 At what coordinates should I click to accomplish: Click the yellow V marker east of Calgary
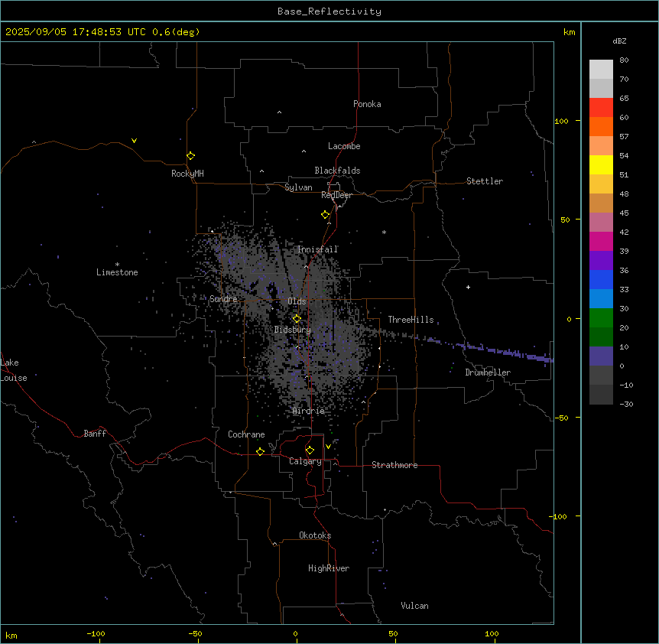pyautogui.click(x=328, y=447)
